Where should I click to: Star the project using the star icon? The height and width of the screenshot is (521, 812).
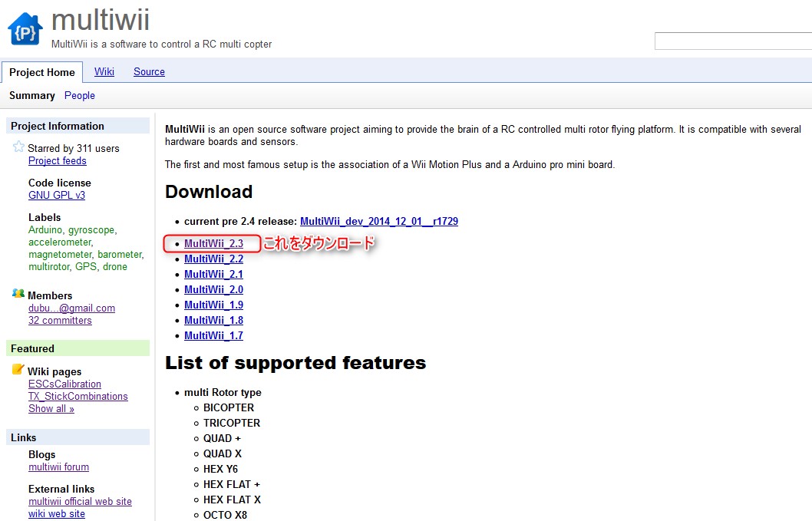18,147
